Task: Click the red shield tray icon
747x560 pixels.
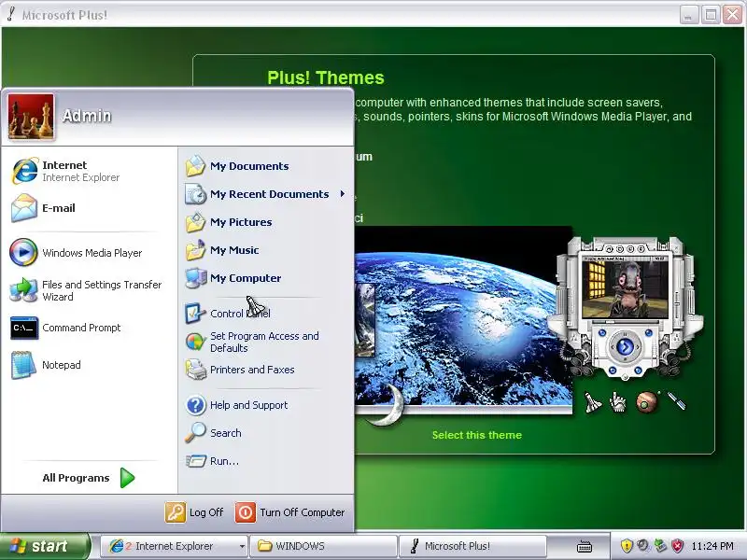Action: tap(677, 546)
